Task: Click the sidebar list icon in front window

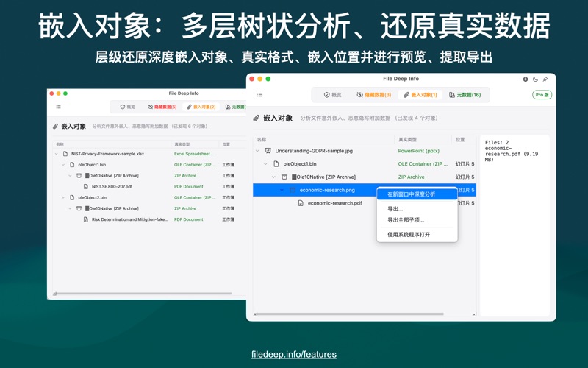Action: pyautogui.click(x=259, y=95)
